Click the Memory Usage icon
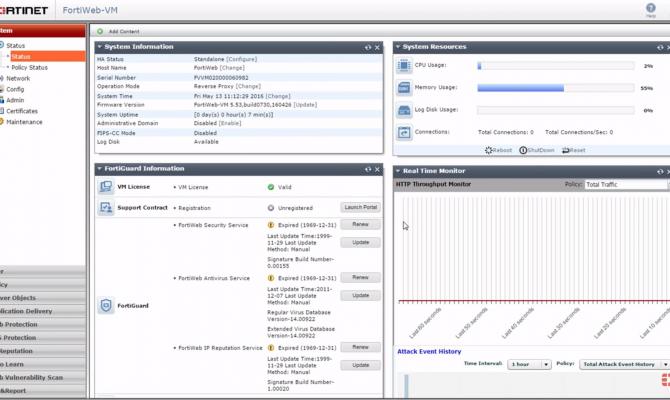Screen dimensions: 670x400 [x=404, y=88]
